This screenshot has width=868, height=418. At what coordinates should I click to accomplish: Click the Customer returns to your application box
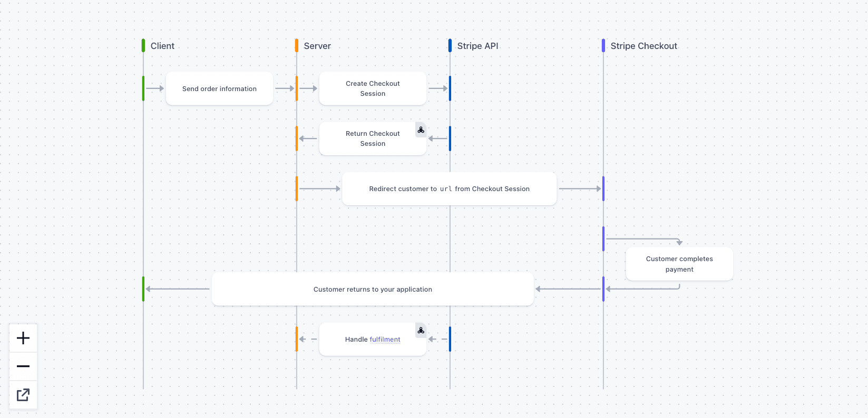pos(373,289)
